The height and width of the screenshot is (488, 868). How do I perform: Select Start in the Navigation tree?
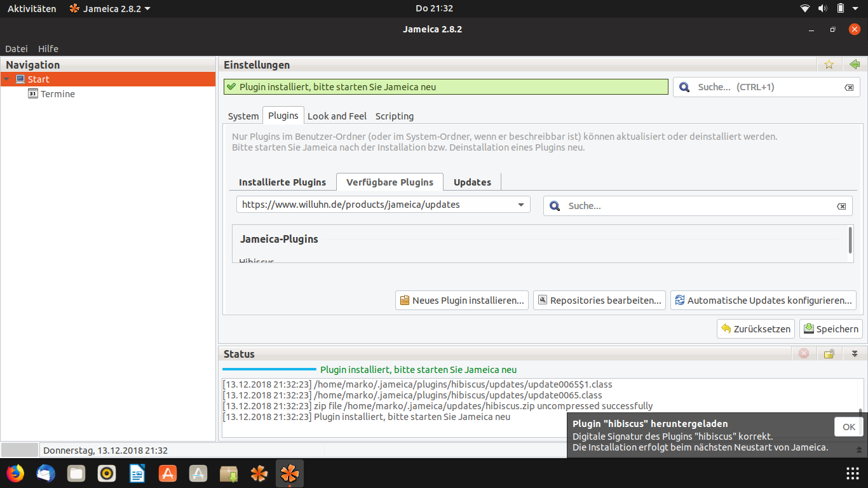[x=38, y=79]
